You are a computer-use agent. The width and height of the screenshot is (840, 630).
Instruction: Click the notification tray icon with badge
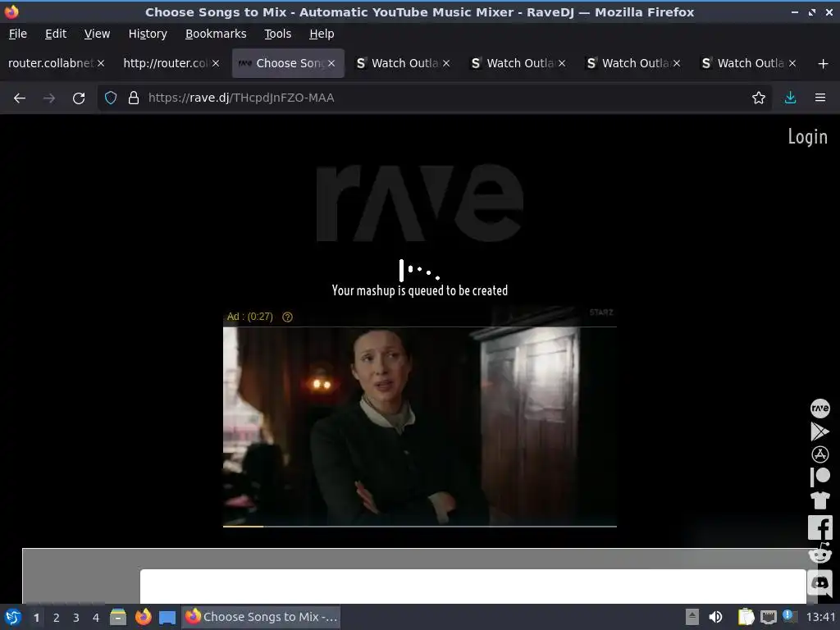(x=790, y=616)
